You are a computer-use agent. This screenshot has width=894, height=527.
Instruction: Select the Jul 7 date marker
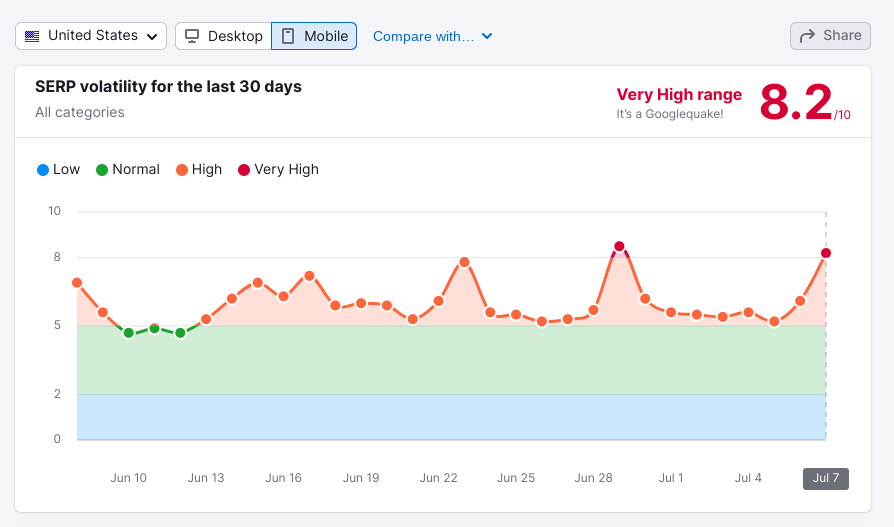click(825, 478)
